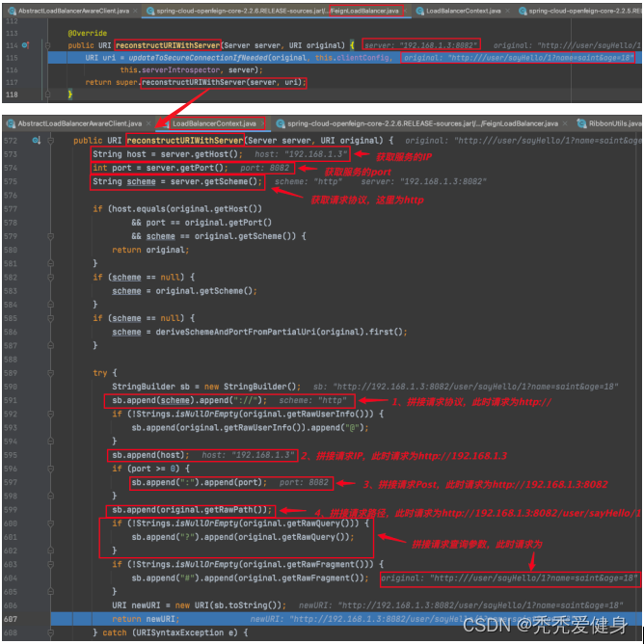This screenshot has height=644, width=644.
Task: Collapse method fold marker at line 572
Action: (x=50, y=141)
